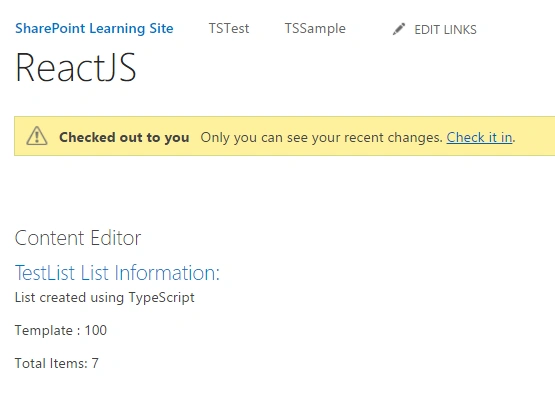
Task: Click the ReactJS page title
Action: 76,67
